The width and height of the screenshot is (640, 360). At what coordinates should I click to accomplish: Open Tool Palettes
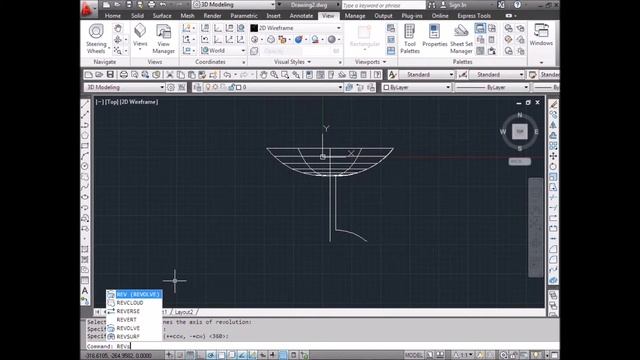(410, 38)
